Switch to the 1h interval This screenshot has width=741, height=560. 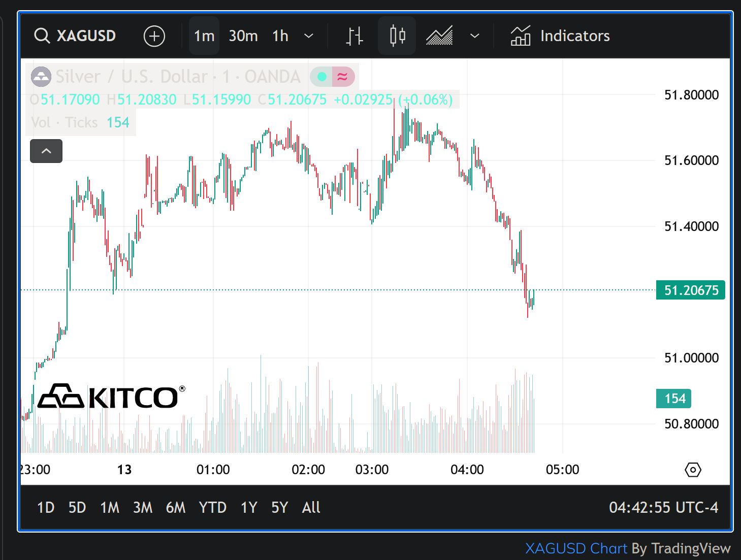coord(280,36)
